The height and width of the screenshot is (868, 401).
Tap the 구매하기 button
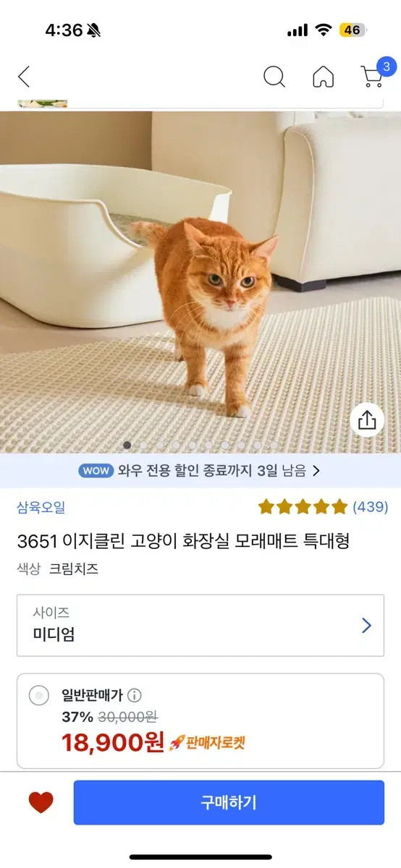pos(229,802)
